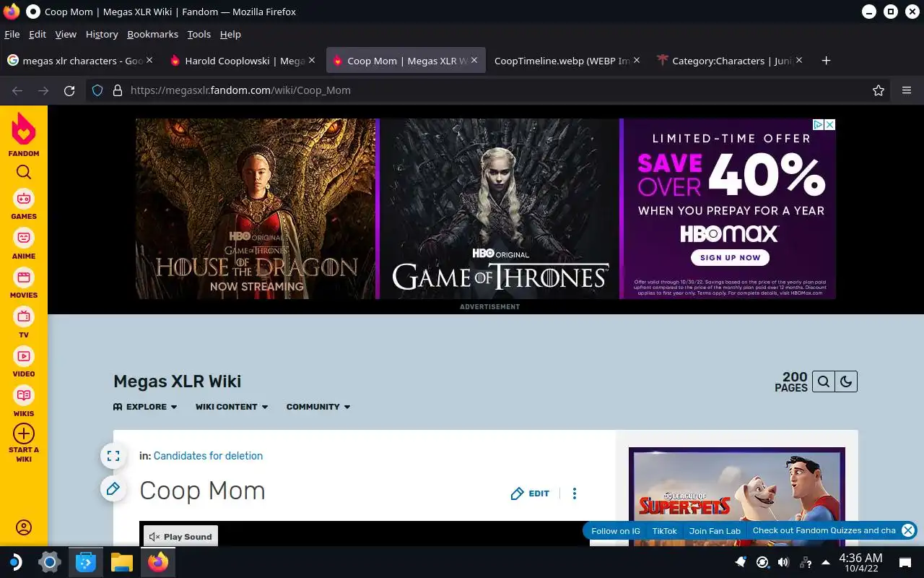Open the user profile icon in sidebar
Viewport: 924px width, 578px height.
[24, 527]
